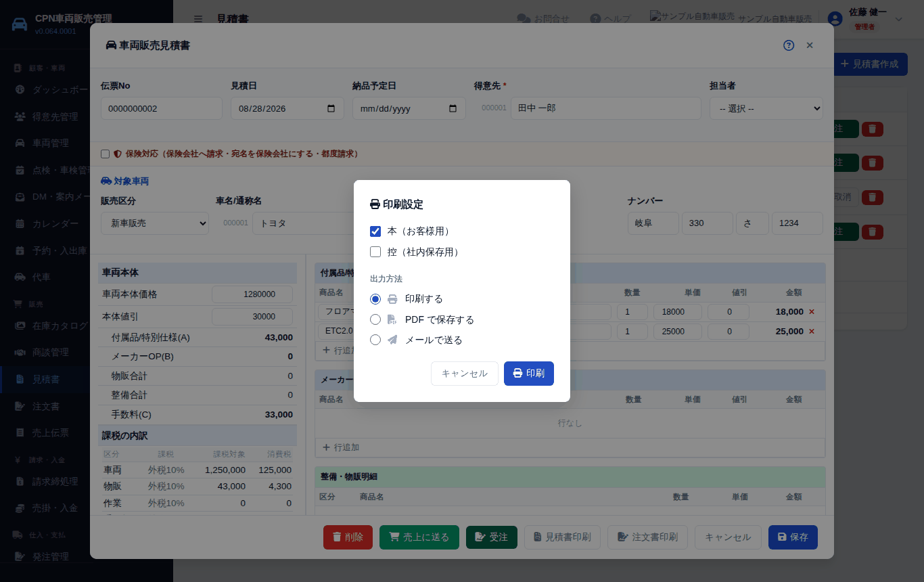
Task: Click the 請求締処理 sidebar icon
Action: click(x=20, y=482)
